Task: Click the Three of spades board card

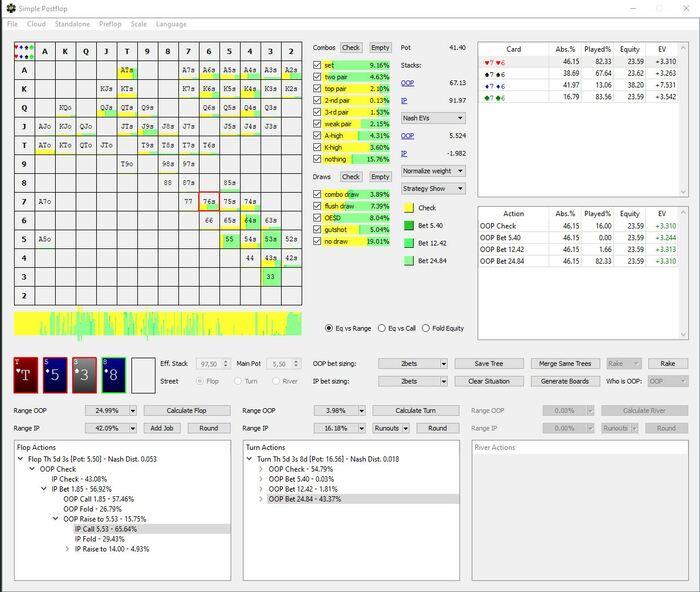Action: [x=85, y=376]
